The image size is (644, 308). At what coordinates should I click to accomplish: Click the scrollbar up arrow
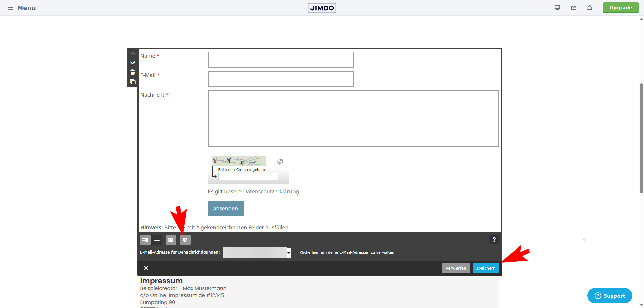(641, 19)
